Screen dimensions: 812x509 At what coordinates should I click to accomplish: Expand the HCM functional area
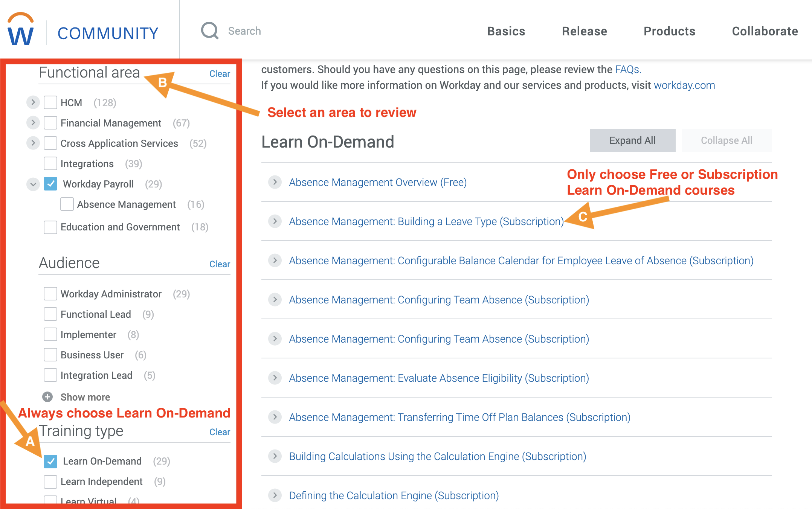point(33,102)
